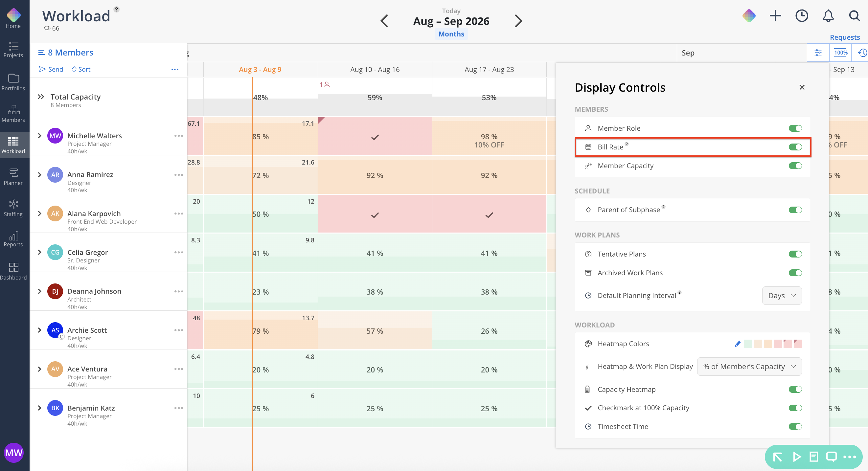Disable the Tentative Plans toggle

795,254
